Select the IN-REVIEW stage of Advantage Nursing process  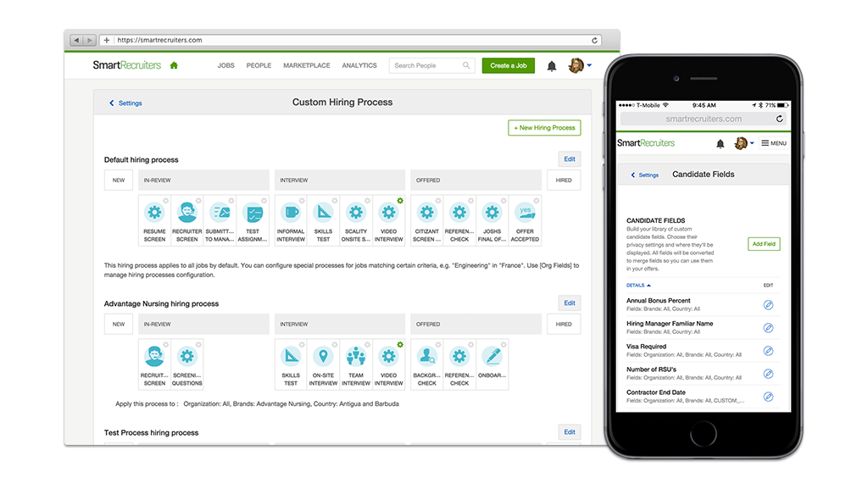(x=203, y=324)
